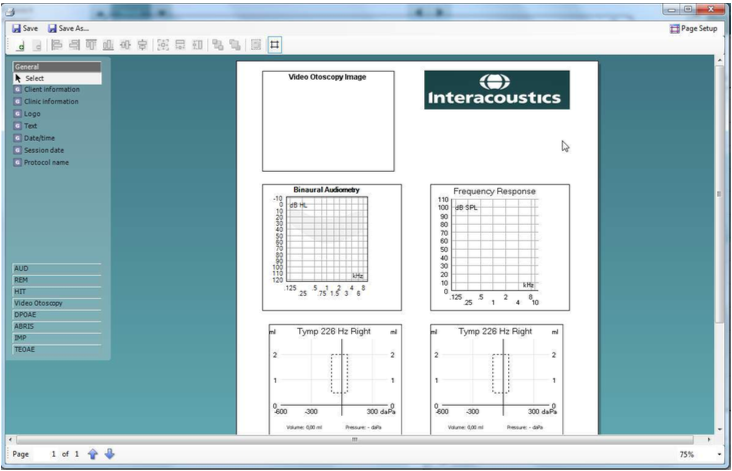Expand the DPOAE section
The height and width of the screenshot is (471, 732).
[56, 315]
